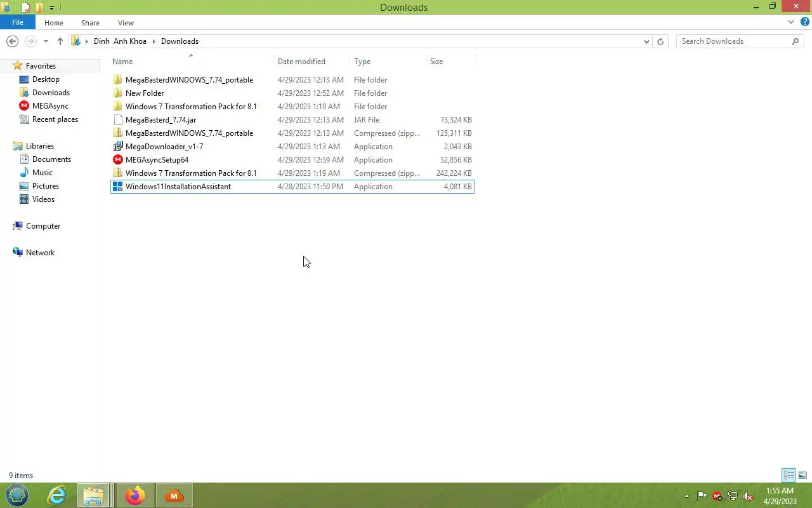Select Favorites in navigation pane

click(41, 66)
